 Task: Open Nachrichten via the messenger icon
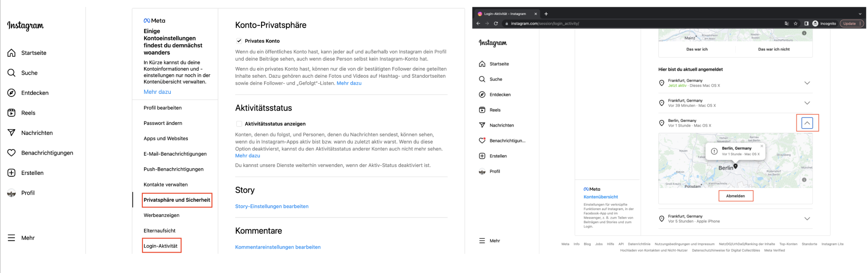tap(11, 132)
